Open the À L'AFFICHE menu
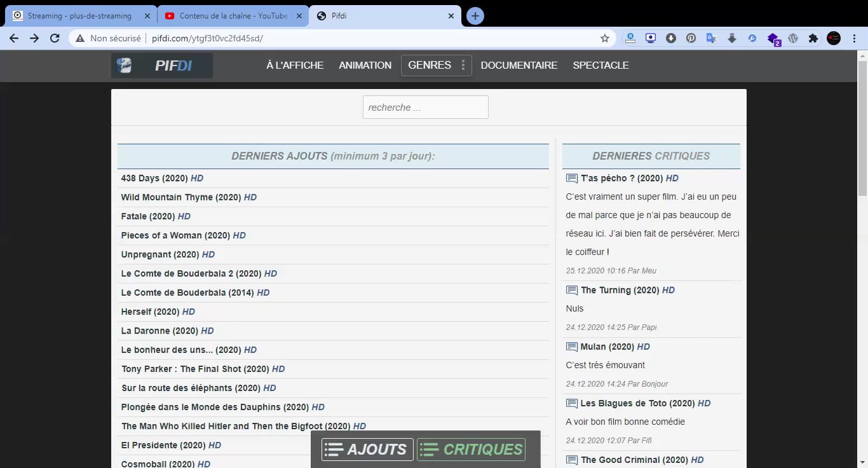This screenshot has height=468, width=868. 295,65
